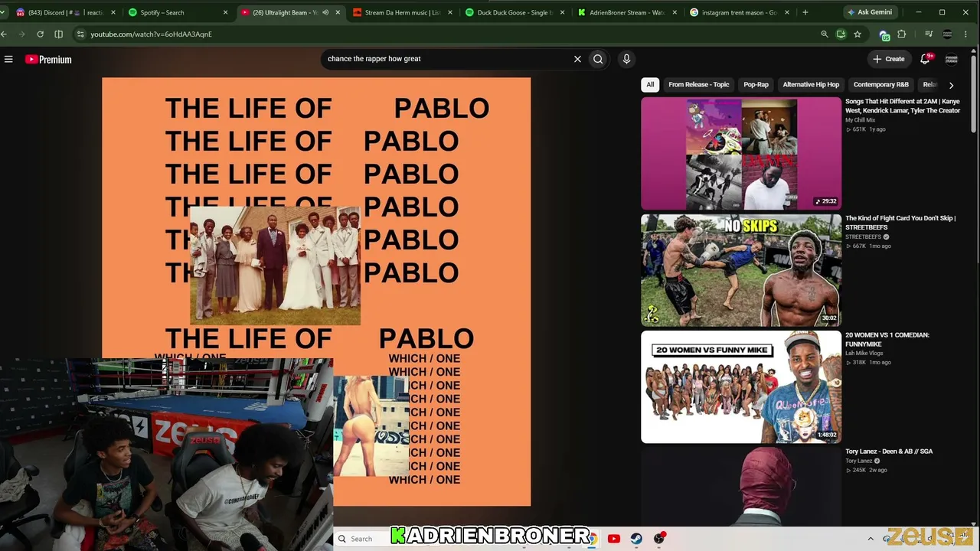Open a new browser tab
The width and height of the screenshot is (980, 551).
click(805, 12)
